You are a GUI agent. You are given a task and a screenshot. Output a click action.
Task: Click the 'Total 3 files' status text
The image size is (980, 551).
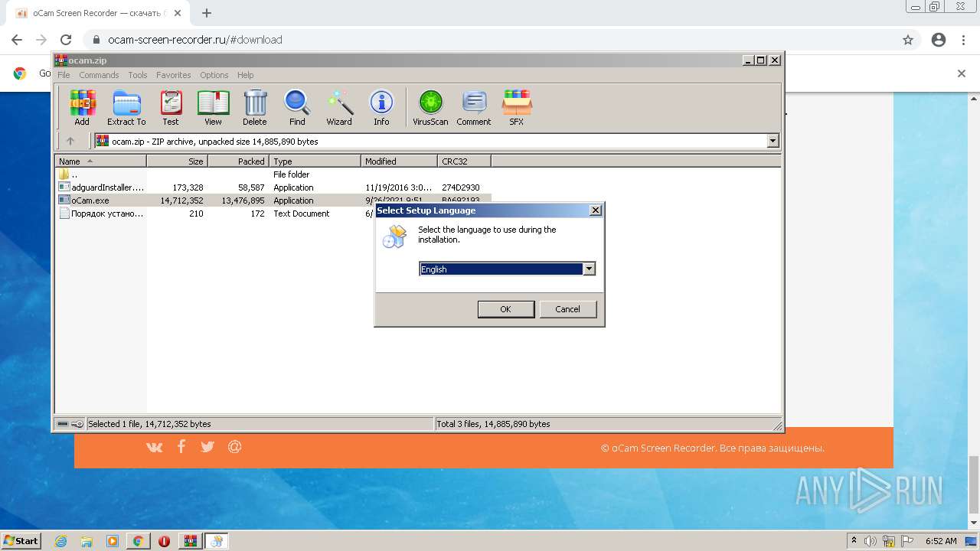click(493, 424)
